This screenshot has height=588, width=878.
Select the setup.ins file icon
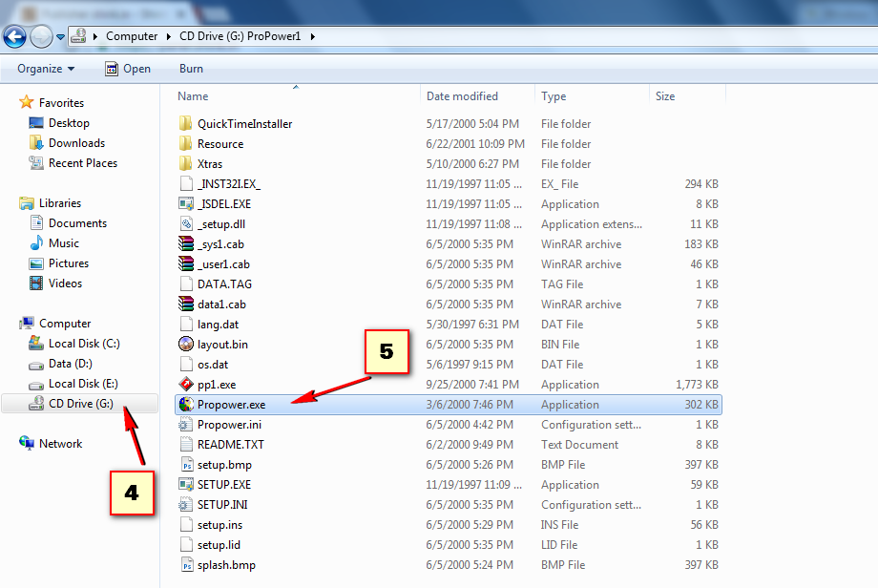coord(186,525)
